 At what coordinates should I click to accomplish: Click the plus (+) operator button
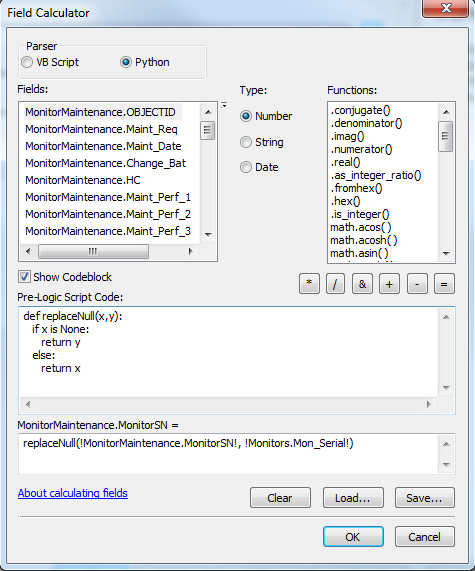(x=389, y=283)
